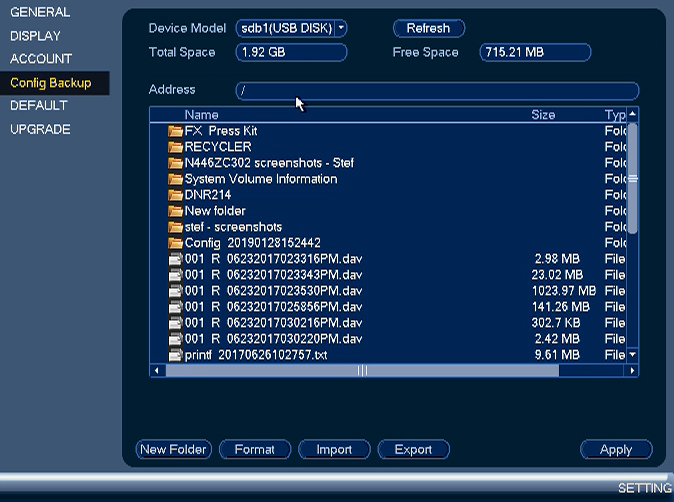Click the Apply button

pos(616,450)
